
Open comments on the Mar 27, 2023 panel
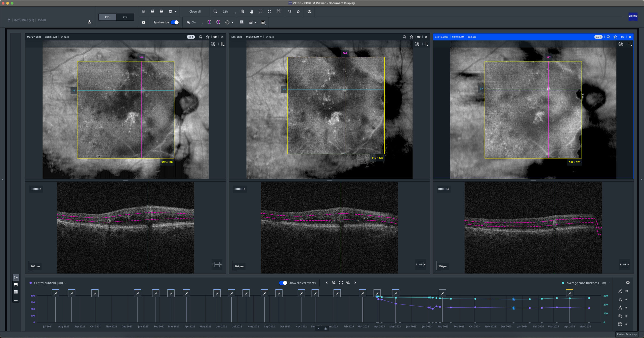click(200, 37)
